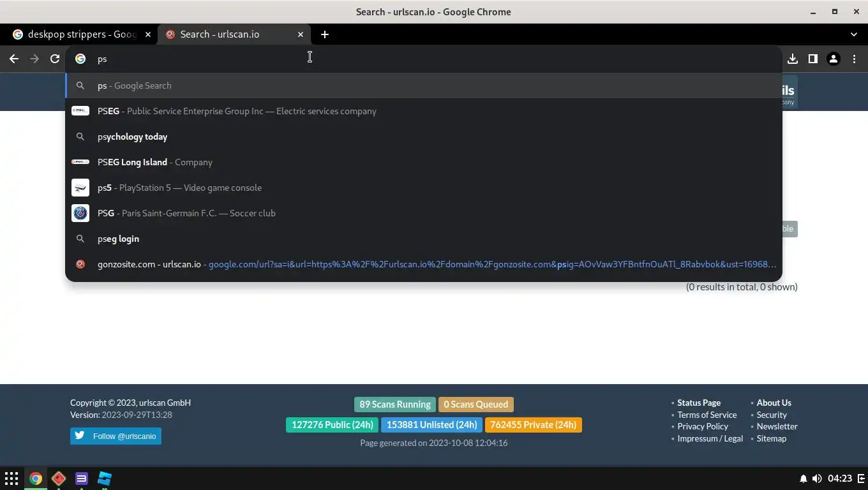Go back using the browser back arrow
Viewport: 868px width, 490px height.
(14, 59)
